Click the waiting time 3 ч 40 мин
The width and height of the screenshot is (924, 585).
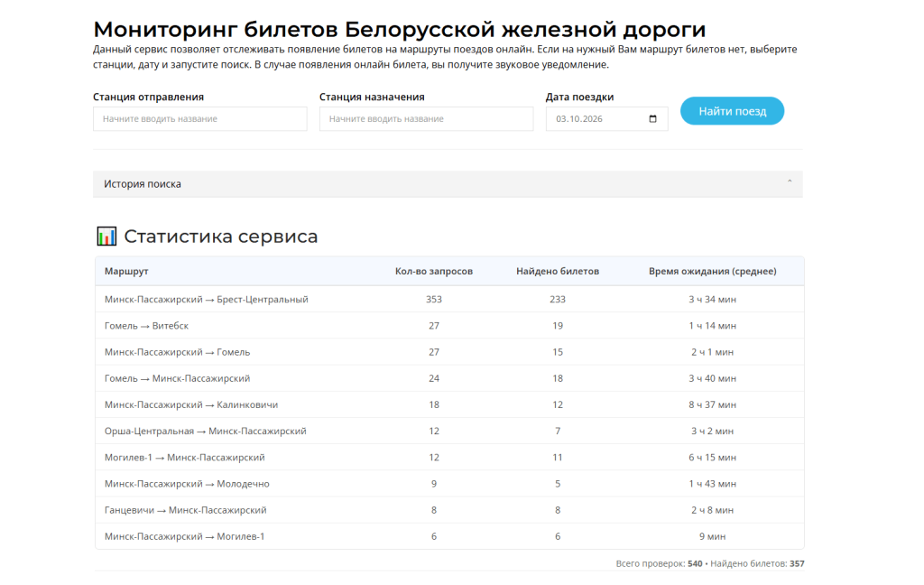[x=713, y=378]
